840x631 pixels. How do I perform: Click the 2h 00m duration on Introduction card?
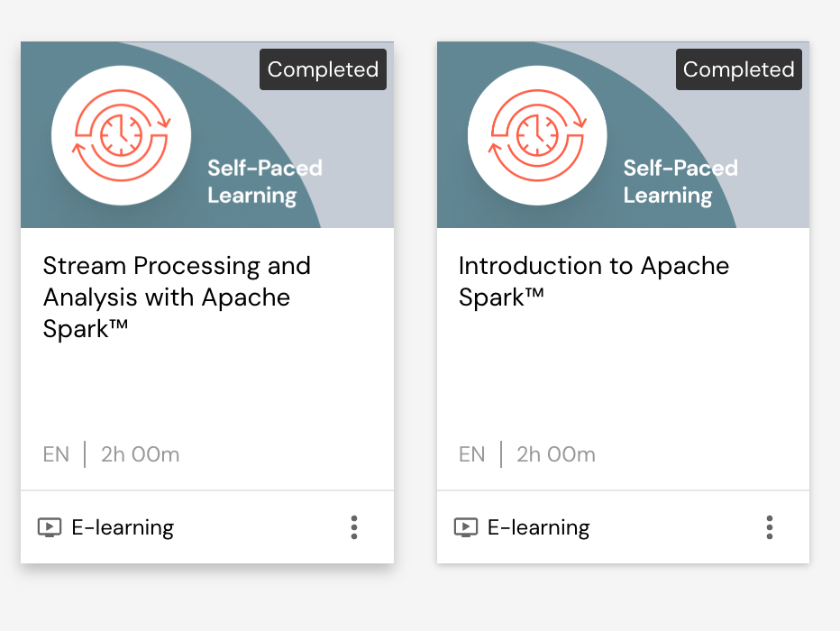point(555,454)
